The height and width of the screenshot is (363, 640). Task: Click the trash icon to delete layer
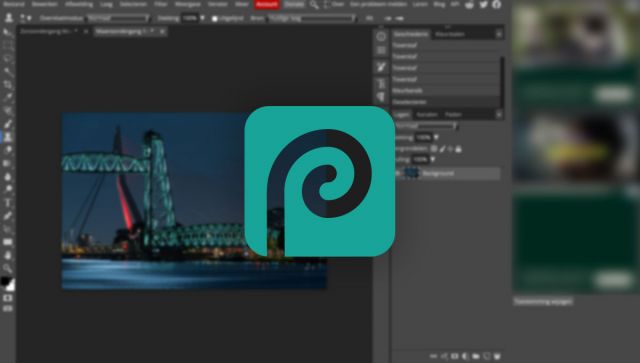coord(497,356)
